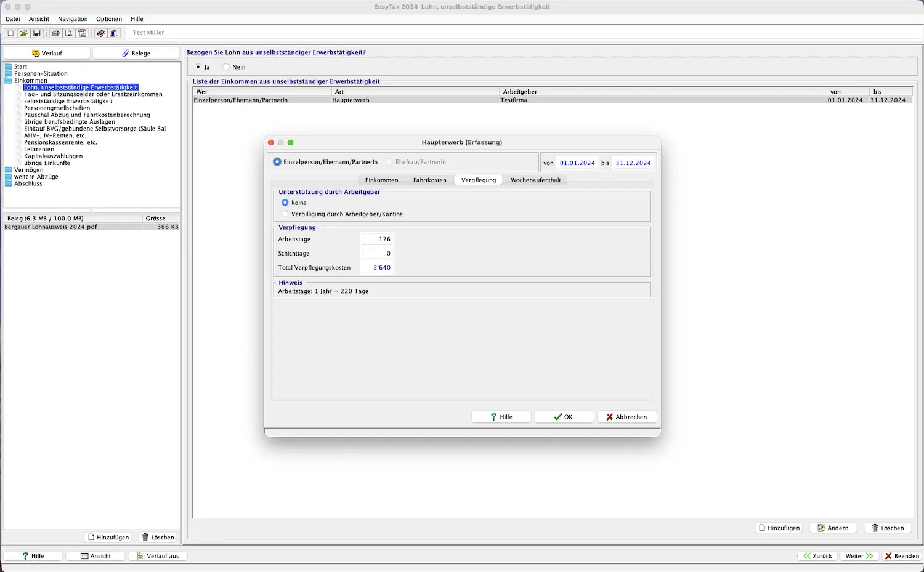Click the printer icon in toolbar
The image size is (924, 572).
55,33
